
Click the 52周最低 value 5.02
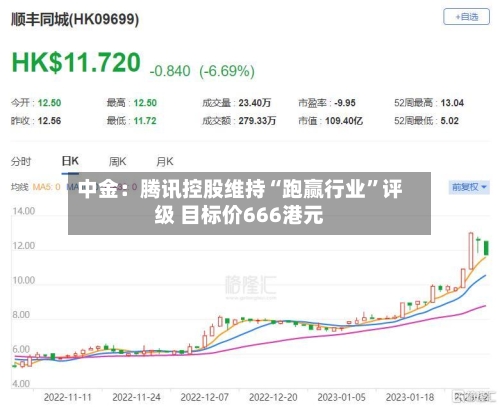click(x=450, y=121)
